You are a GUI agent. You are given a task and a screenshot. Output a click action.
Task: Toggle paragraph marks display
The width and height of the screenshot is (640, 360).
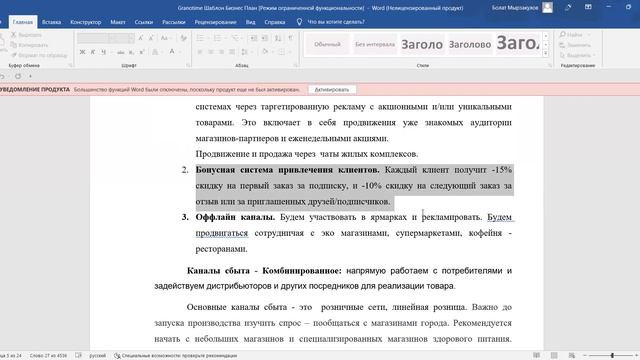pos(291,38)
